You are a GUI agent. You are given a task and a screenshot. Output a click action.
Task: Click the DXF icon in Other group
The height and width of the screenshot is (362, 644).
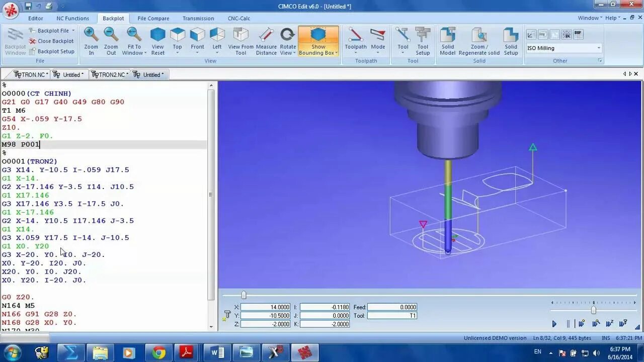pyautogui.click(x=578, y=34)
